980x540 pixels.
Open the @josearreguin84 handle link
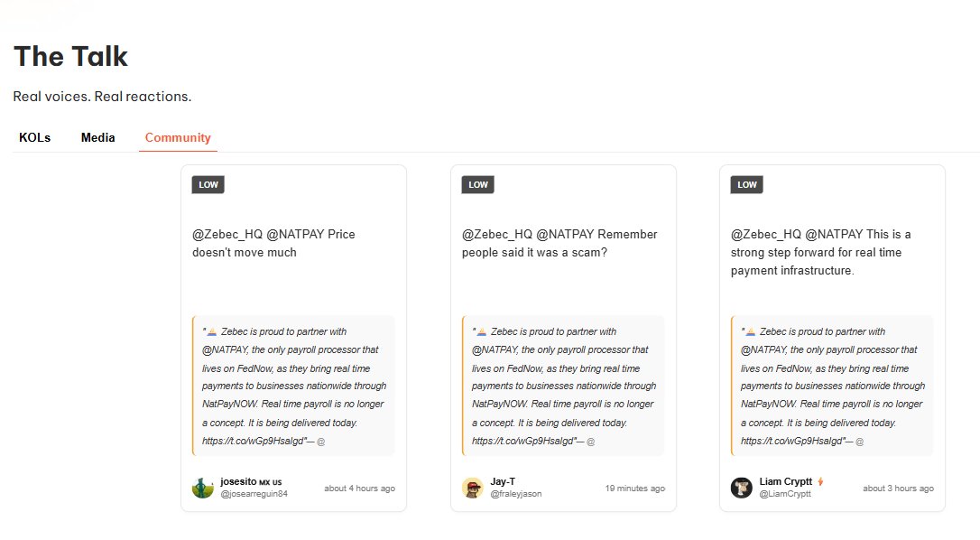[254, 494]
